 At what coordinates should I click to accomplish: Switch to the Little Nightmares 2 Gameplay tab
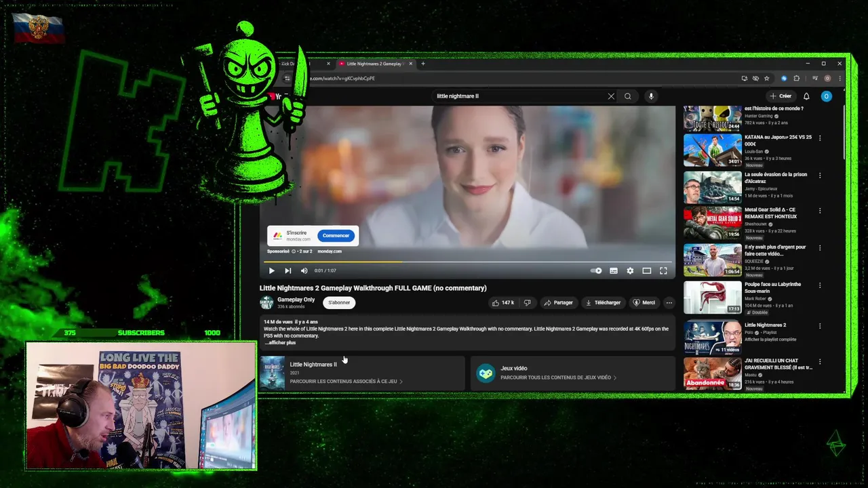374,64
